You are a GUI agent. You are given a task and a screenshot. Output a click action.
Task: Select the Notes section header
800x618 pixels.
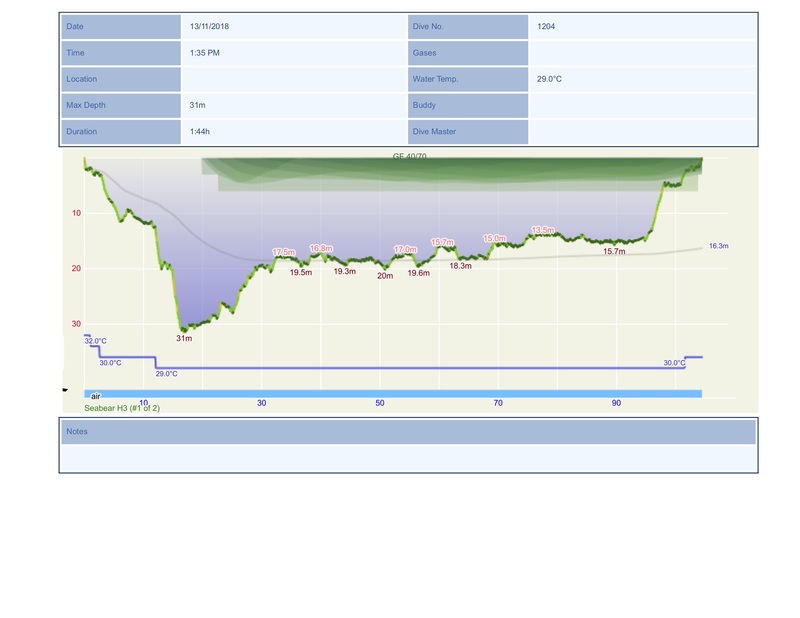pos(408,431)
